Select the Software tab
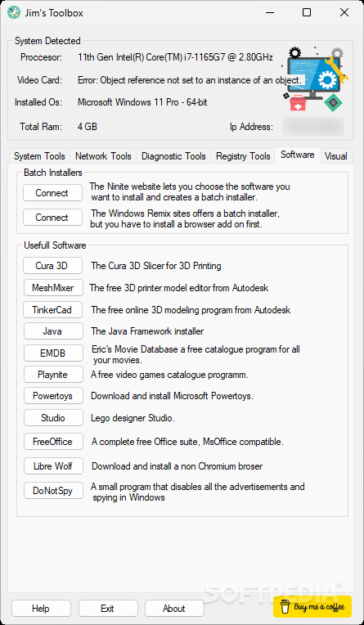 298,155
